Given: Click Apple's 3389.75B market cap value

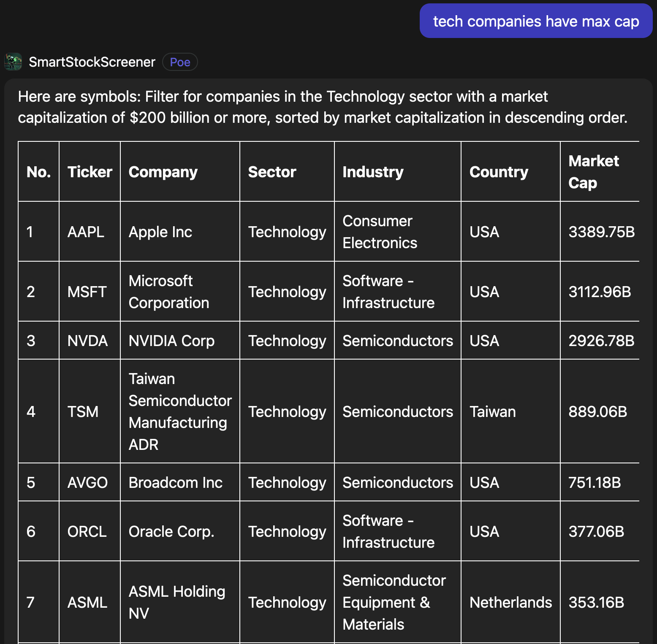Looking at the screenshot, I should (x=601, y=232).
